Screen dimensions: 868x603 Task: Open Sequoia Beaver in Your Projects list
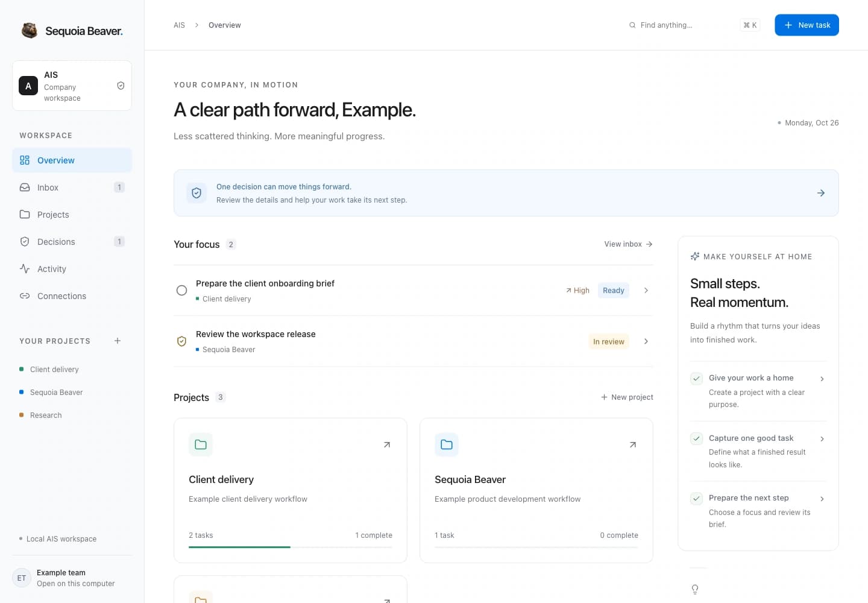(x=72, y=393)
